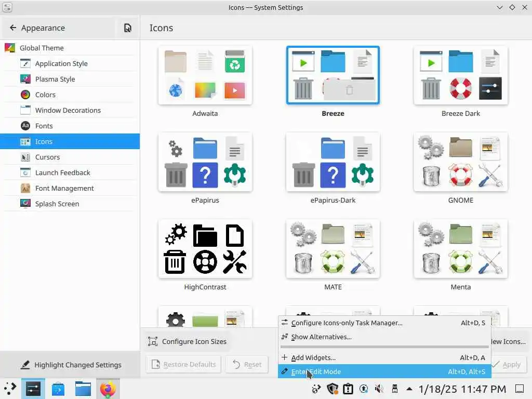532x399 pixels.
Task: Click Show Desktop icon in panel corner
Action: [x=520, y=389]
